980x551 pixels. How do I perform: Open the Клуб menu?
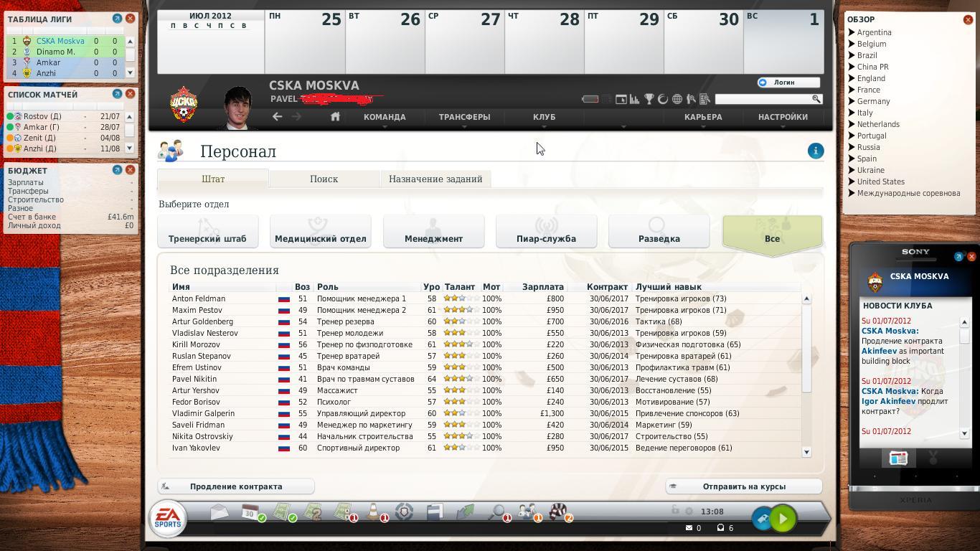(x=544, y=117)
